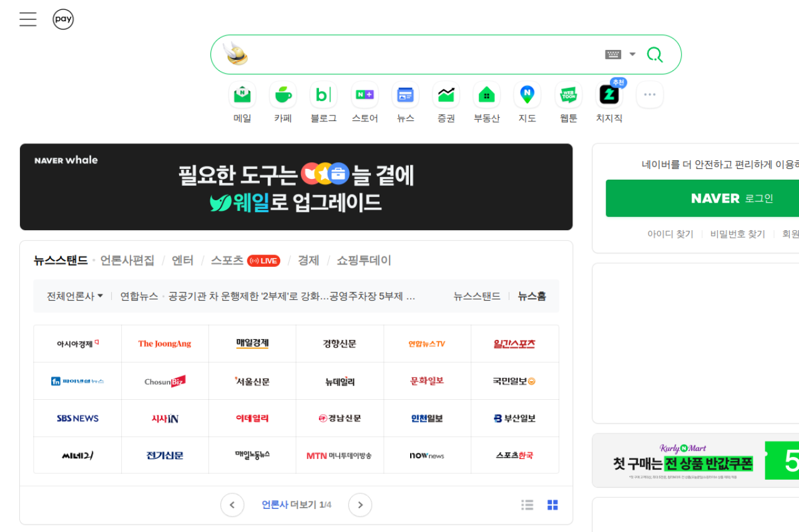Expand the 전체언론사 dropdown
This screenshot has width=799, height=532.
click(x=75, y=296)
